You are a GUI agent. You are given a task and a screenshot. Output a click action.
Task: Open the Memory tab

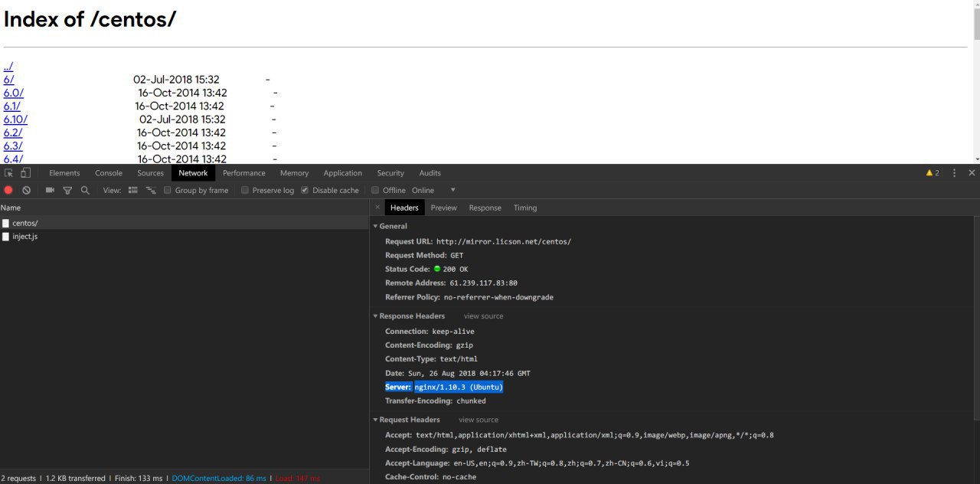pyautogui.click(x=294, y=173)
